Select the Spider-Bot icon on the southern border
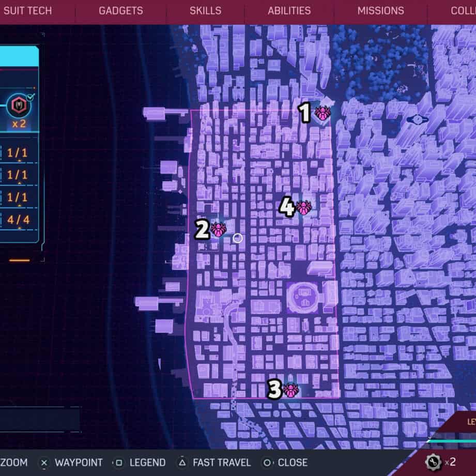476x476 pixels. 291,390
